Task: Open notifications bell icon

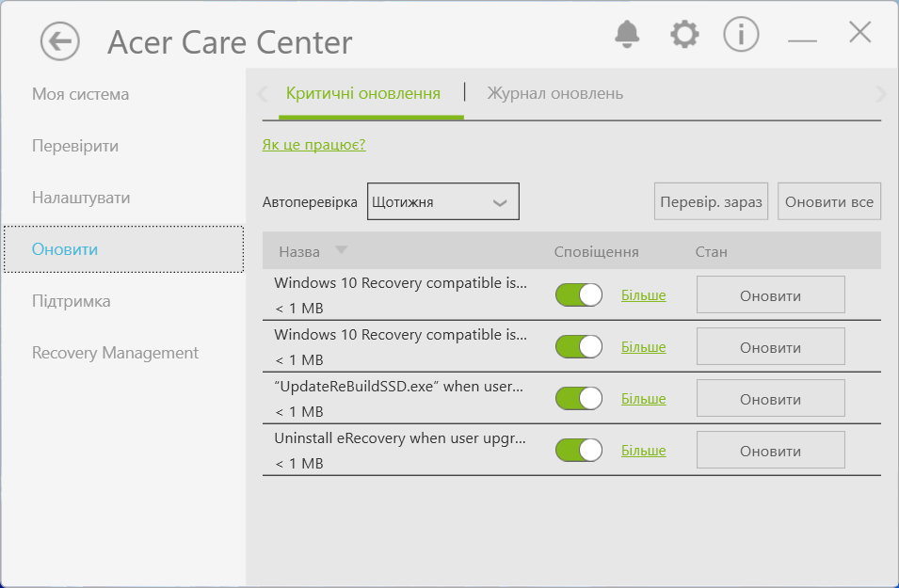Action: tap(627, 35)
